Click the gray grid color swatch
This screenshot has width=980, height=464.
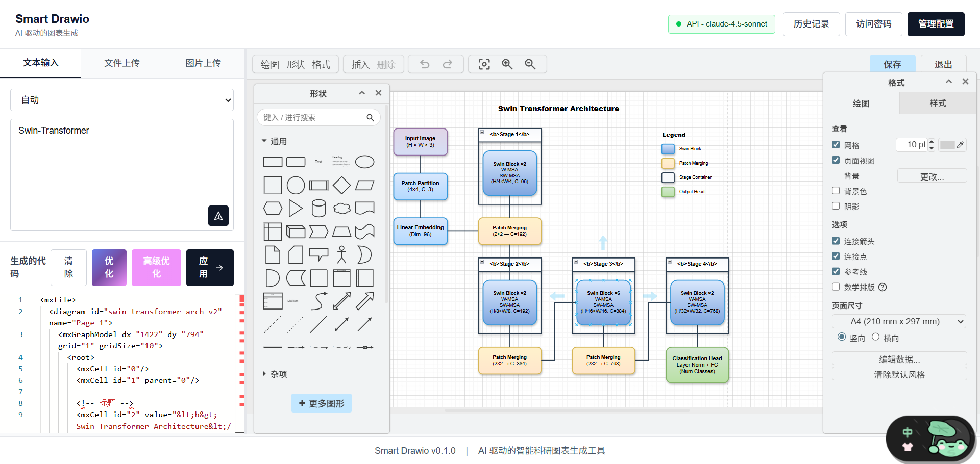[947, 145]
